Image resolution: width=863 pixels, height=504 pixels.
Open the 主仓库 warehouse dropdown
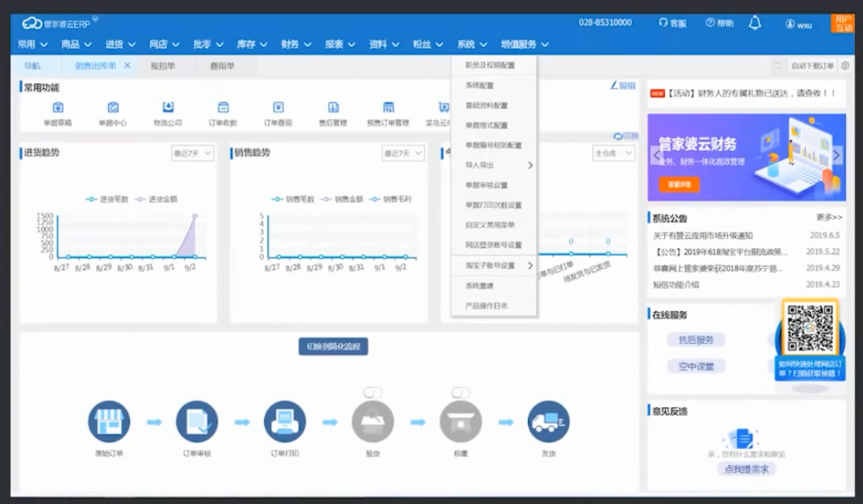pos(614,153)
